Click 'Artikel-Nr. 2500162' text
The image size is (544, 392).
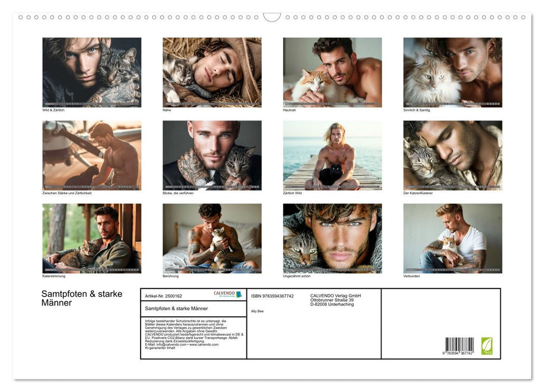coord(164,296)
